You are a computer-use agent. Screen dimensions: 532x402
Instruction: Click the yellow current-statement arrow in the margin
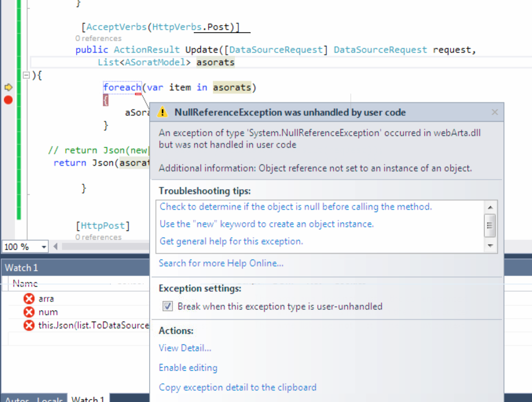(x=8, y=87)
